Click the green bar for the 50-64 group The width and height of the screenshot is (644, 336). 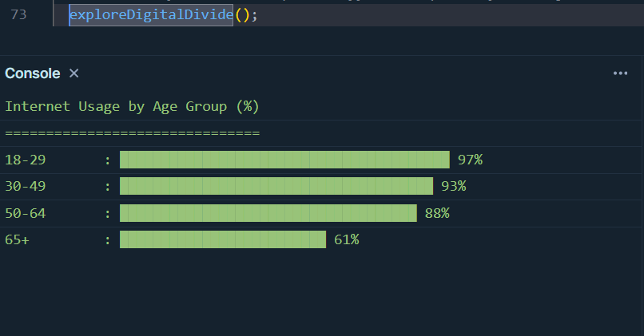point(268,213)
